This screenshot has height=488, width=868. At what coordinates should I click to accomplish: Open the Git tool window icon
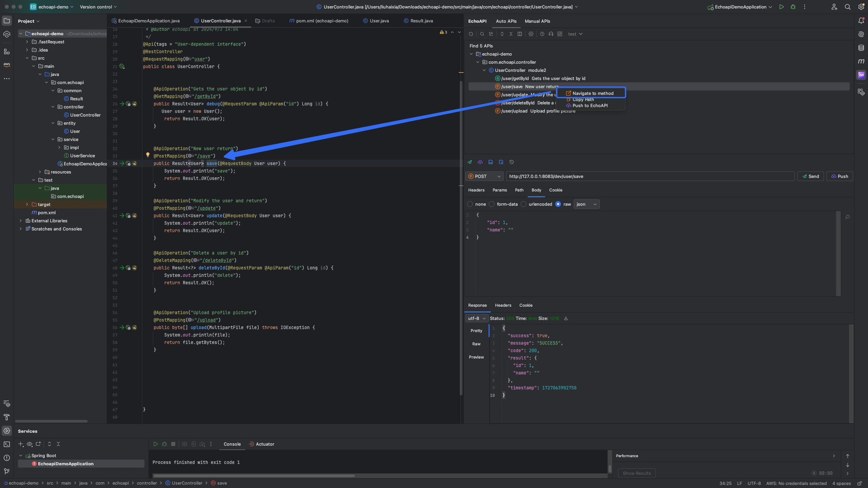(x=7, y=471)
